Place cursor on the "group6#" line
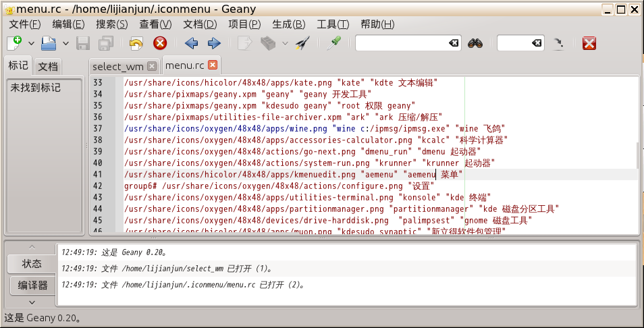644x328 pixels. click(279, 186)
